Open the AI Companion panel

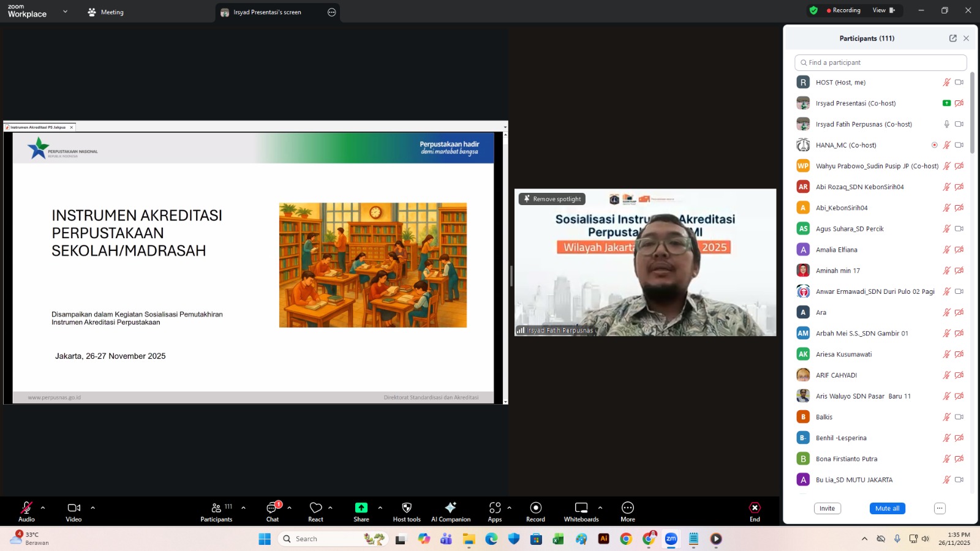click(450, 511)
